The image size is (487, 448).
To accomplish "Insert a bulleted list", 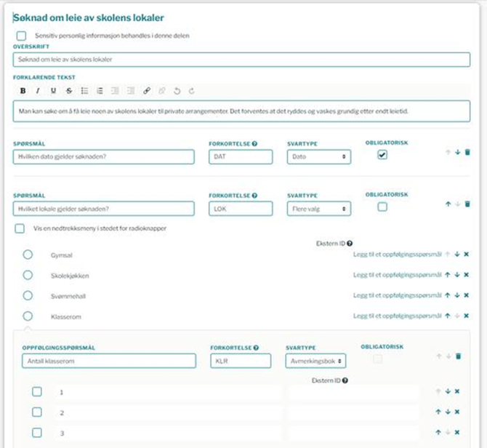I will [84, 91].
